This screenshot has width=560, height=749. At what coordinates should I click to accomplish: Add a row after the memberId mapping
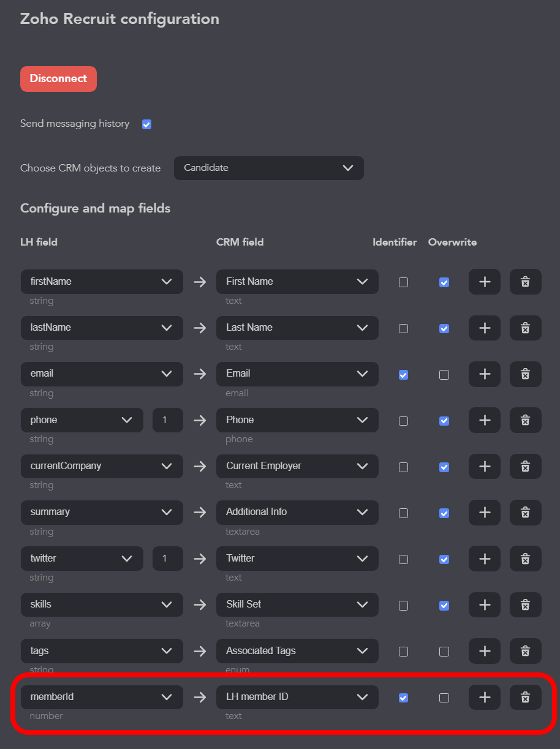[x=485, y=697]
